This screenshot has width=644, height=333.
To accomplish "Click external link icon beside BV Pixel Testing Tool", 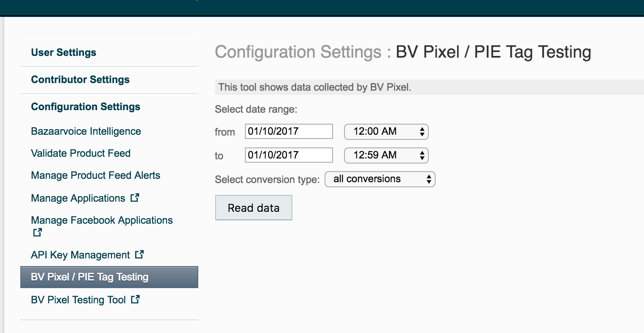I will (135, 299).
